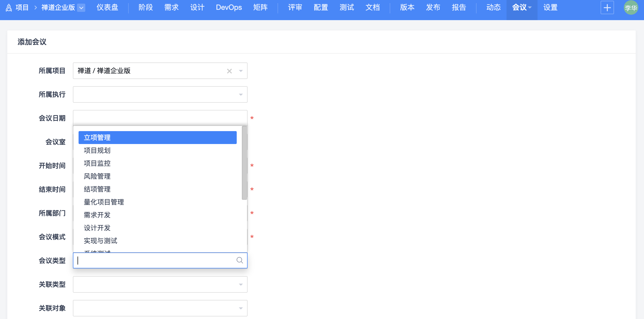Click the ZenTao project logo icon
This screenshot has width=644, height=319.
click(9, 8)
